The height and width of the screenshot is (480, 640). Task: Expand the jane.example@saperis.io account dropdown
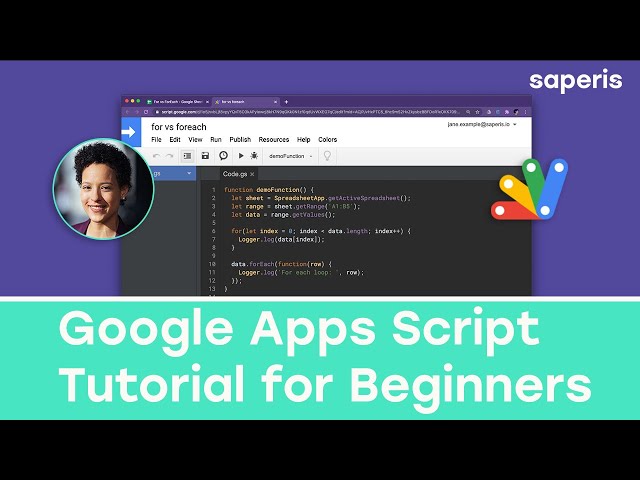click(482, 124)
